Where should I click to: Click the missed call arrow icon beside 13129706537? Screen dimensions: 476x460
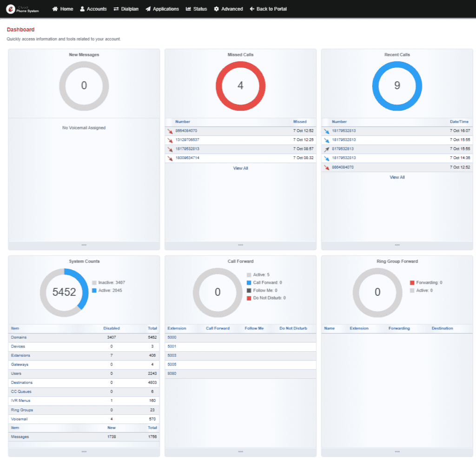[x=170, y=140]
